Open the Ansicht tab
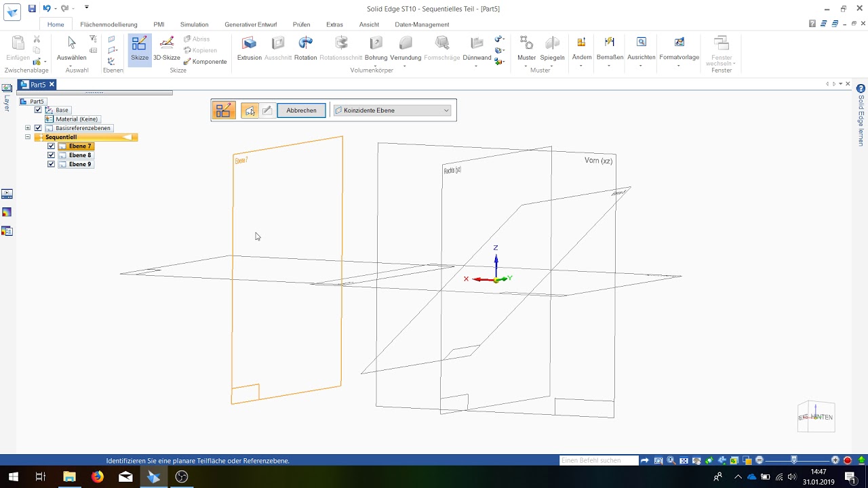Viewport: 868px width, 488px height. click(x=369, y=24)
